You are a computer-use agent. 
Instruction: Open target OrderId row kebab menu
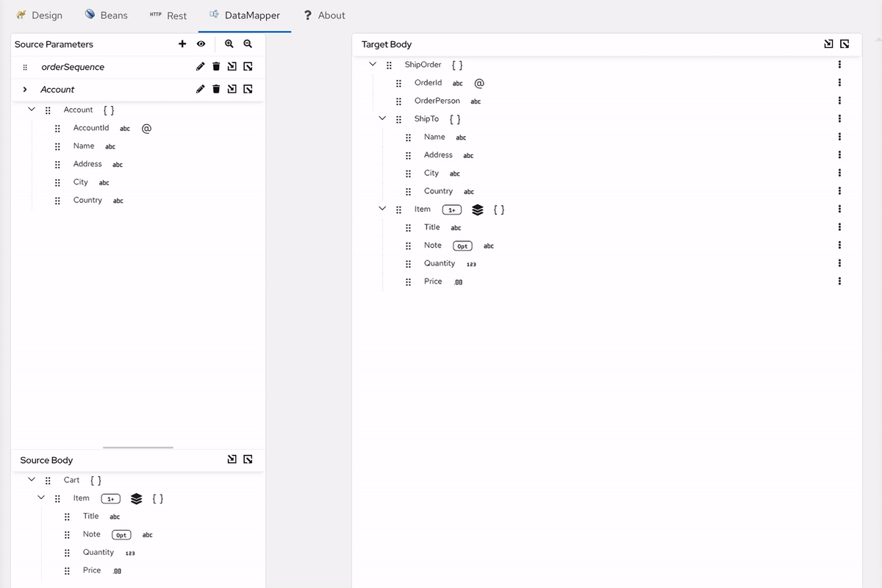pyautogui.click(x=839, y=83)
